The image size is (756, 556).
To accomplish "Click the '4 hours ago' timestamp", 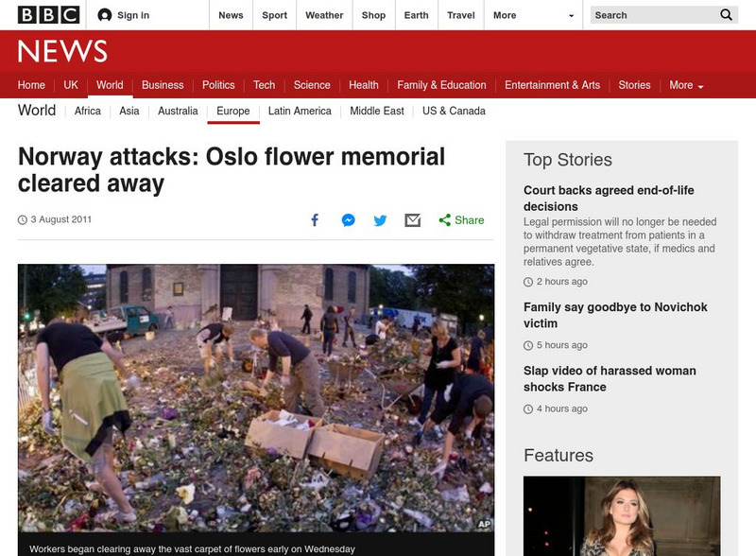I will coord(562,408).
